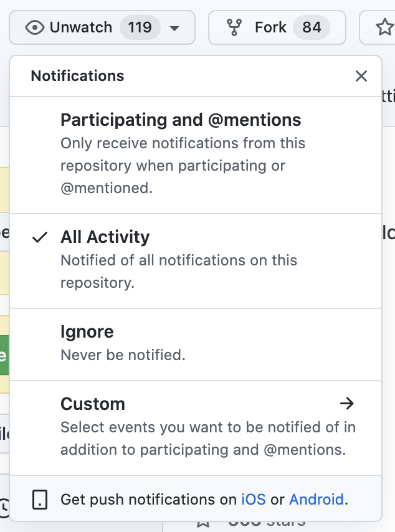Click the Fork button
395x532 pixels.
pyautogui.click(x=277, y=27)
